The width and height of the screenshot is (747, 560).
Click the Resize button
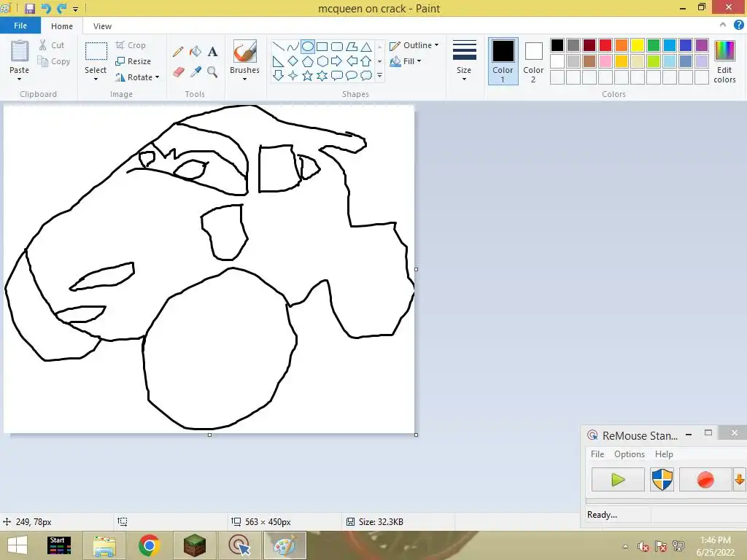tap(133, 61)
